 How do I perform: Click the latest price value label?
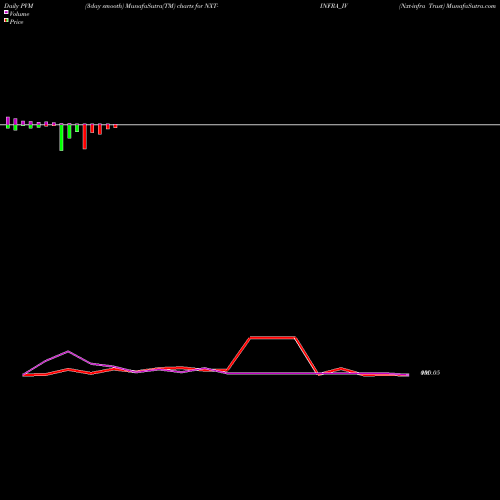tap(430, 373)
